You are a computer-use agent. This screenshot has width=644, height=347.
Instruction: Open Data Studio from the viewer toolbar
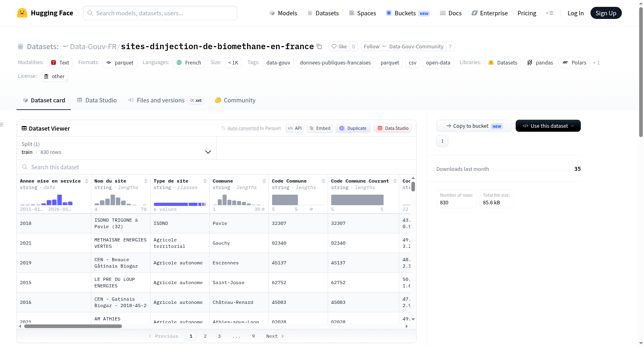[x=393, y=128]
